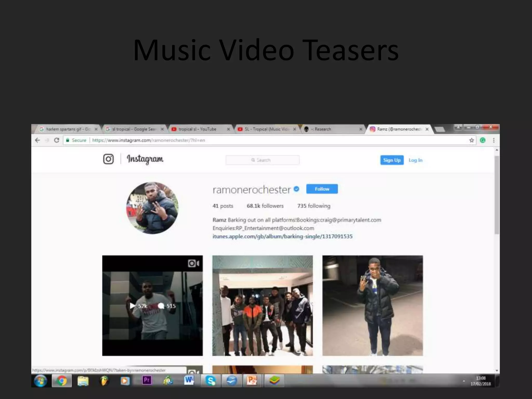The image size is (532, 399).
Task: Open Chrome three-dot menu
Action: click(494, 140)
